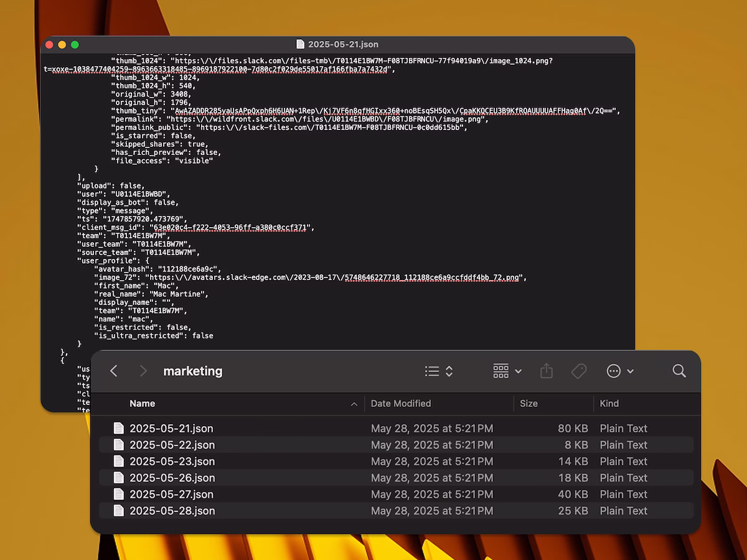
Task: Click the list view icon
Action: point(433,371)
